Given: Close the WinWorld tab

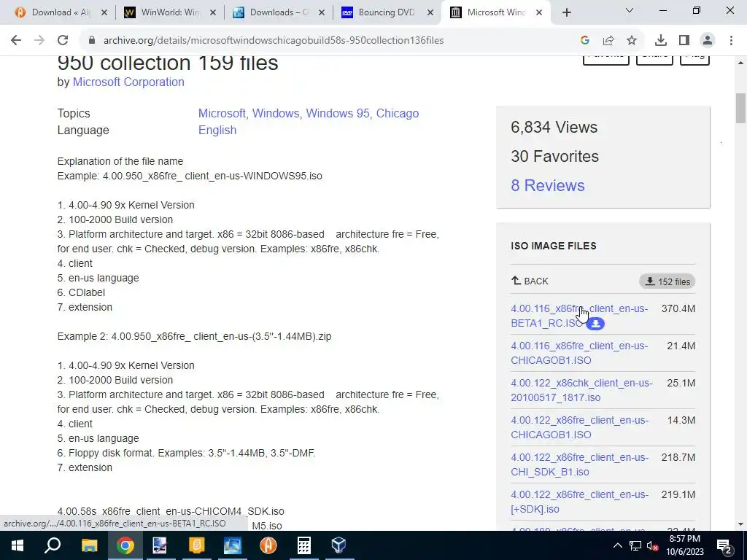Looking at the screenshot, I should click(x=214, y=13).
